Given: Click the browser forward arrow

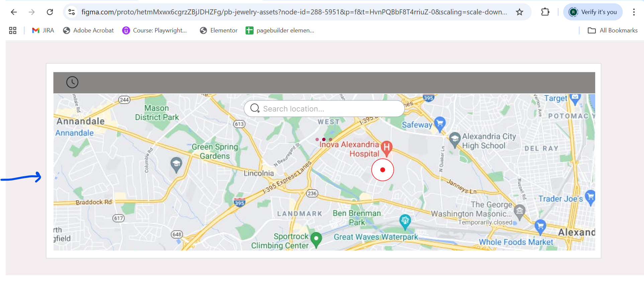Looking at the screenshot, I should (32, 12).
